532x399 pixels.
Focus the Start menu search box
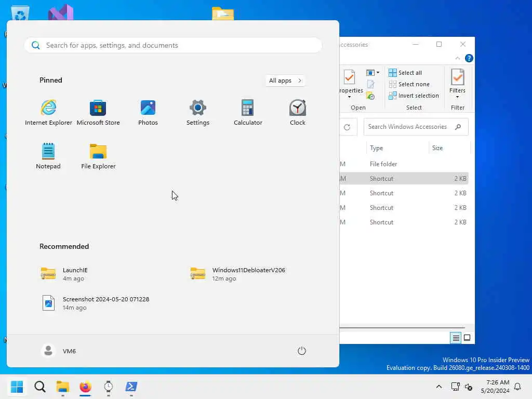pos(173,45)
